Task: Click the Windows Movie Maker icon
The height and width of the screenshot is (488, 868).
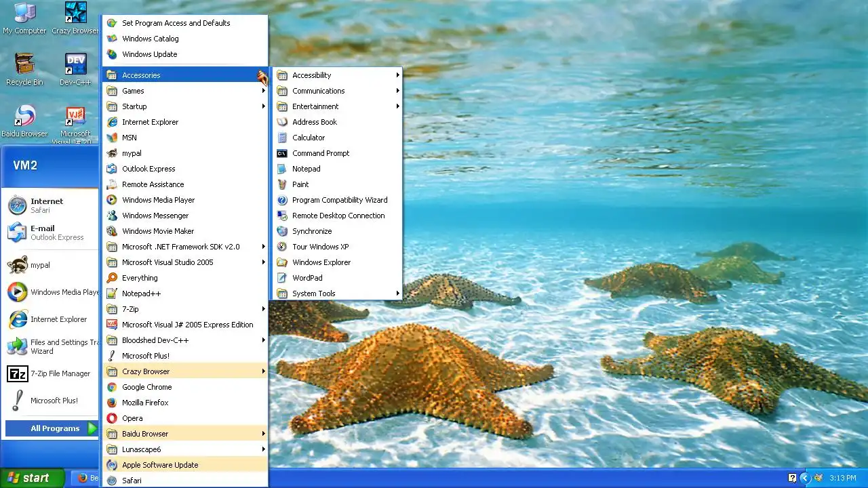Action: [112, 231]
